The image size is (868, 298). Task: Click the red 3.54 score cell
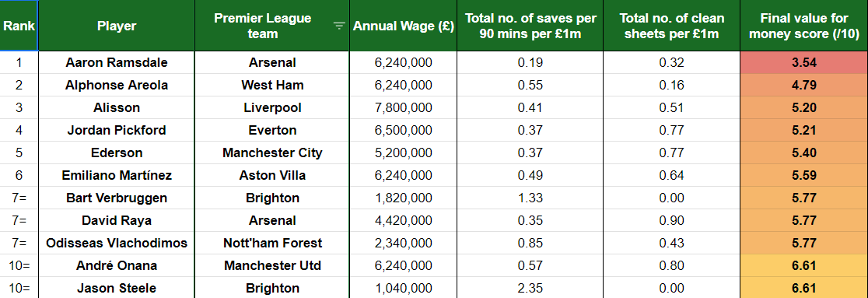pos(803,62)
